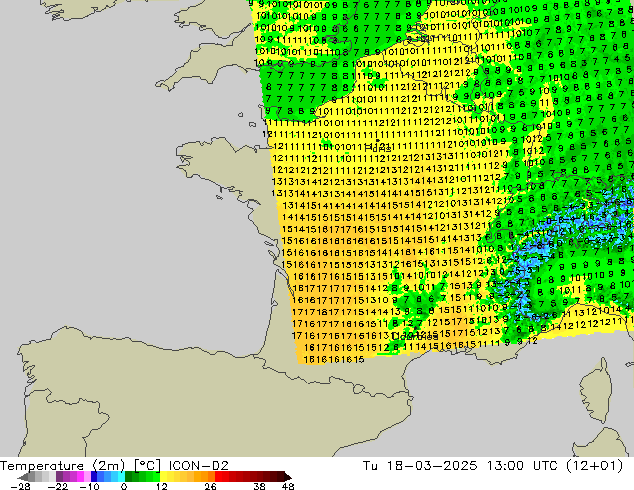Screen dimensions: 634x490
Task: Click the "Tu 18-03-2025" date text
Action: pyautogui.click(x=420, y=466)
